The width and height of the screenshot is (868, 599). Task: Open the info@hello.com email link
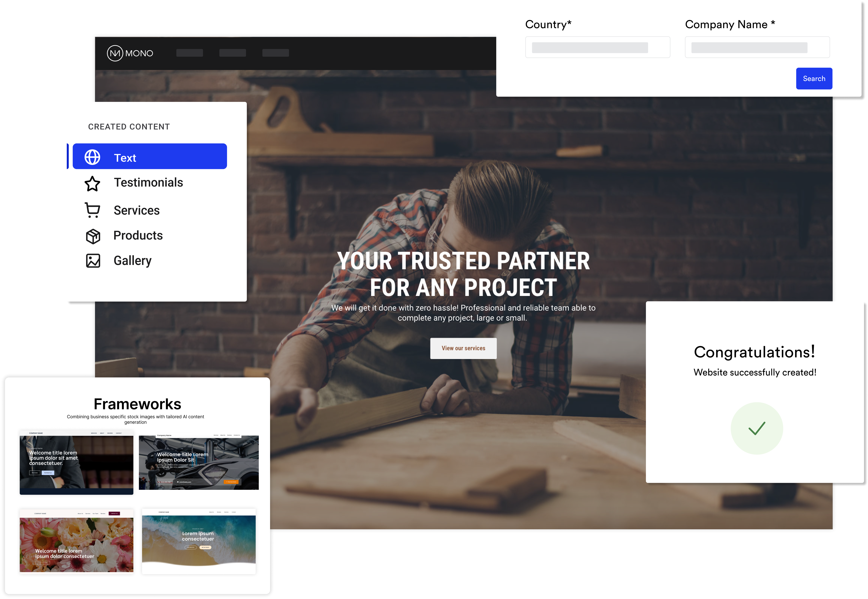(185, 482)
